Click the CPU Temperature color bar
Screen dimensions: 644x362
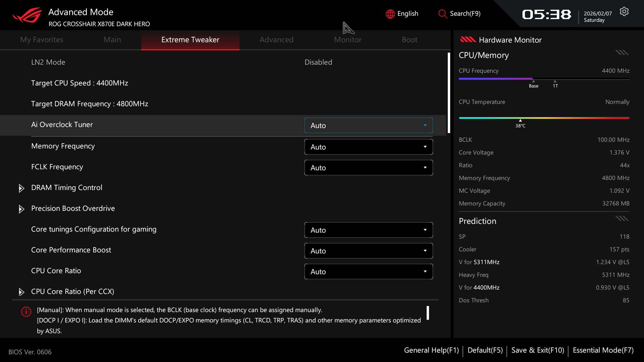click(x=544, y=118)
